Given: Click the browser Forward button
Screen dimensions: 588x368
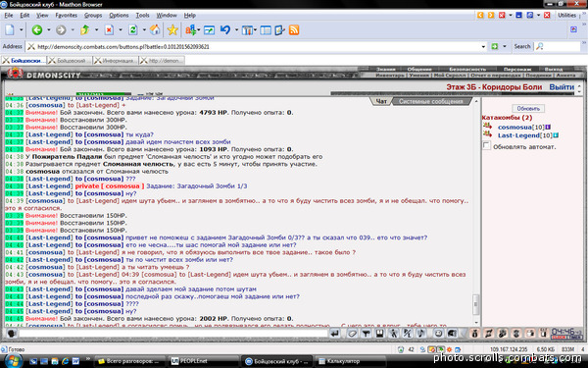Looking at the screenshot, I should (x=61, y=29).
